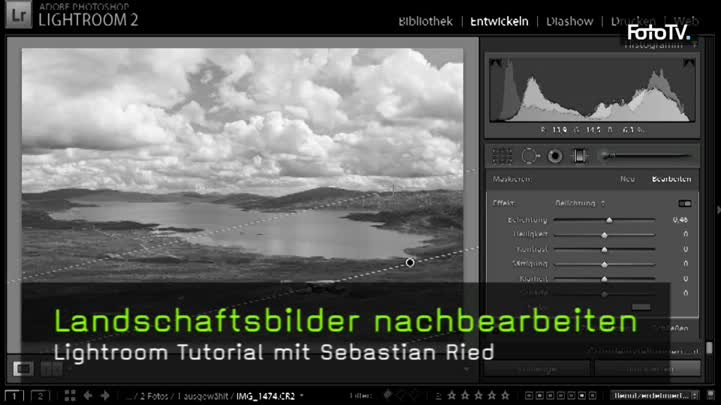
Task: Open the Diashow module
Action: click(569, 21)
